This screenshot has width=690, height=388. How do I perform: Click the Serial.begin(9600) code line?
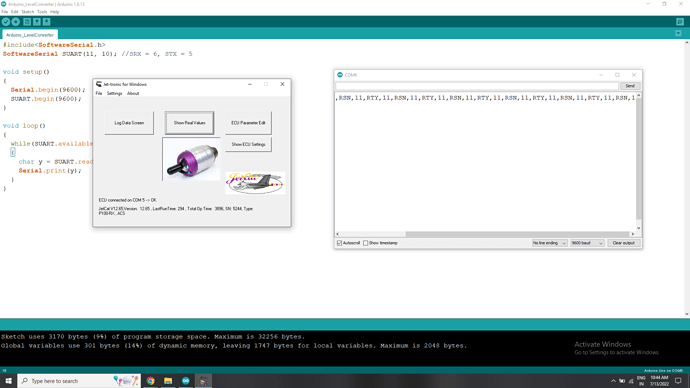click(x=48, y=90)
